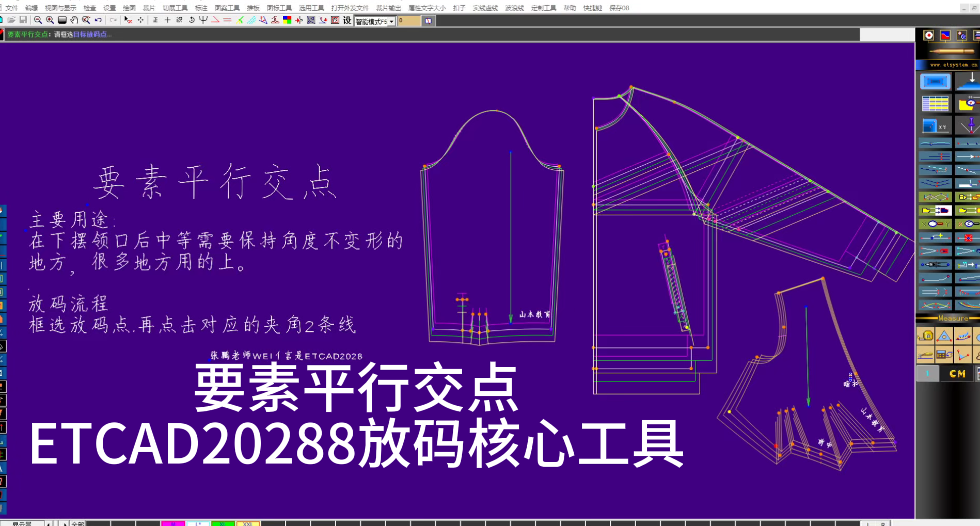The image size is (980, 526).
Task: Select the Zoom In magnifier tool
Action: click(50, 21)
